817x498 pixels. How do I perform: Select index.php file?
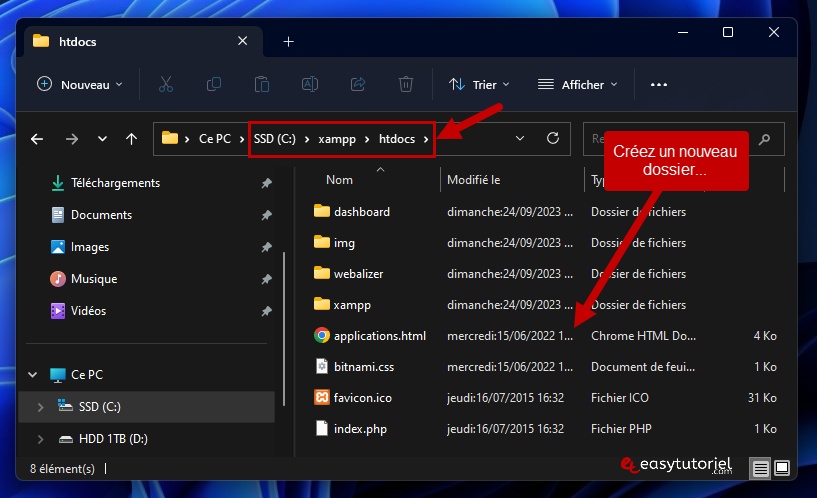click(x=360, y=429)
